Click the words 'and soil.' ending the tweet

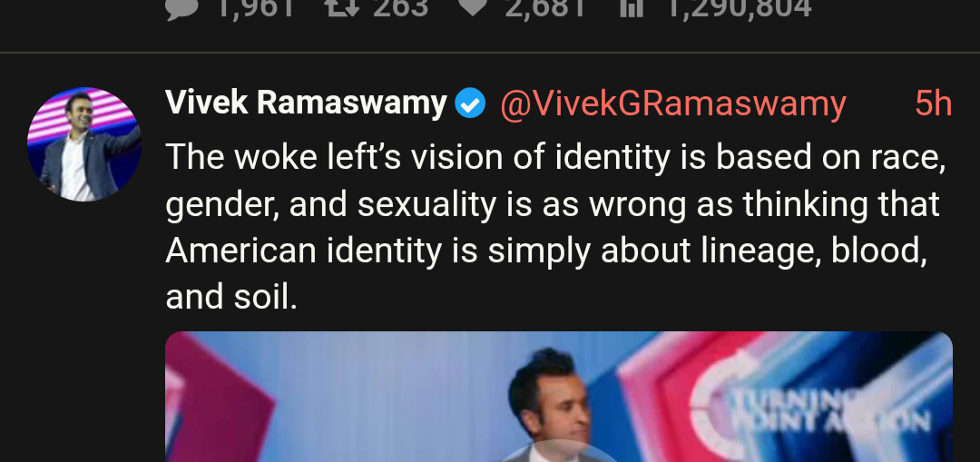(x=231, y=297)
